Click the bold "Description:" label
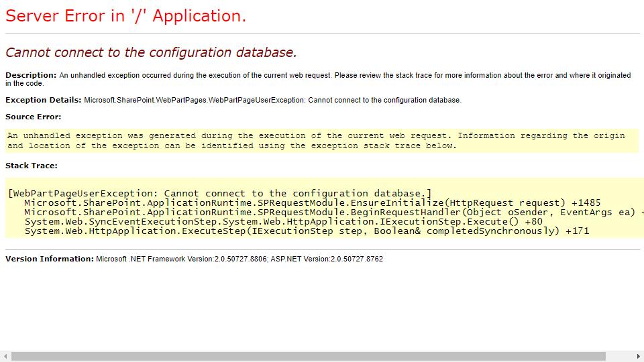Screen dimensions: 644x362 (31, 75)
